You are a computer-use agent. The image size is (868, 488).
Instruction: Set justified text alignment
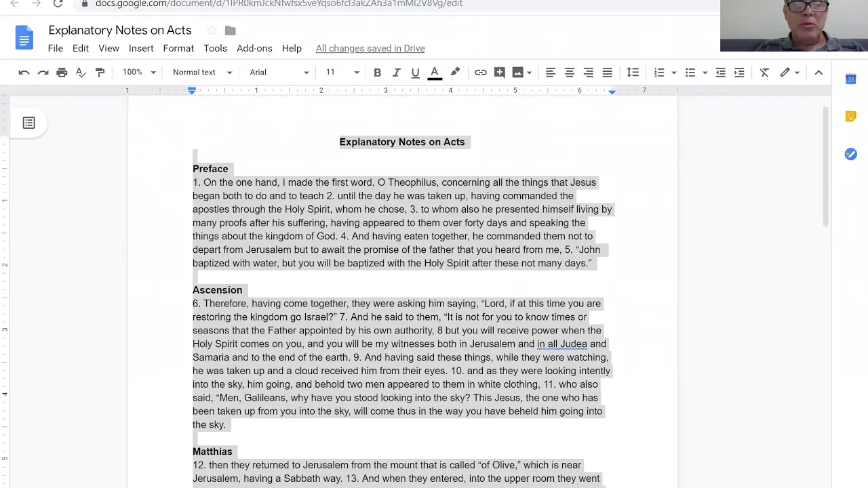608,73
